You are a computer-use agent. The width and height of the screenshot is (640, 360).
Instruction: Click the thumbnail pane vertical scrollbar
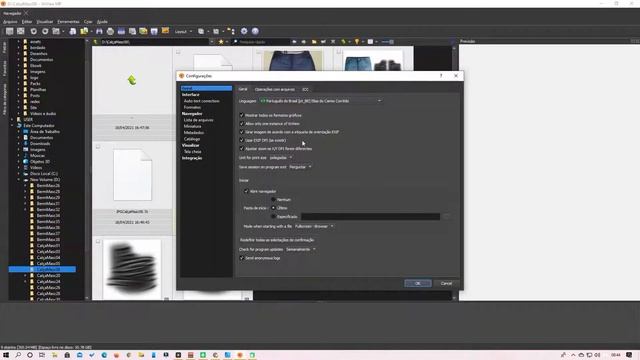click(454, 173)
